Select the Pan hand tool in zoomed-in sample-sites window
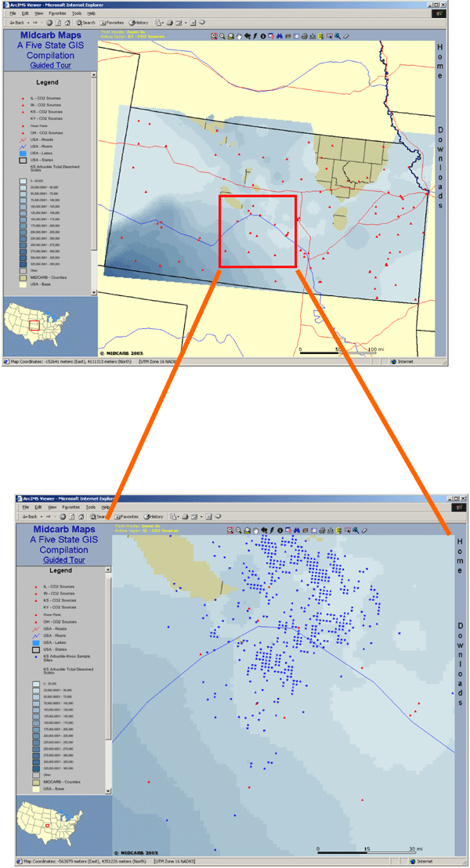 click(256, 530)
